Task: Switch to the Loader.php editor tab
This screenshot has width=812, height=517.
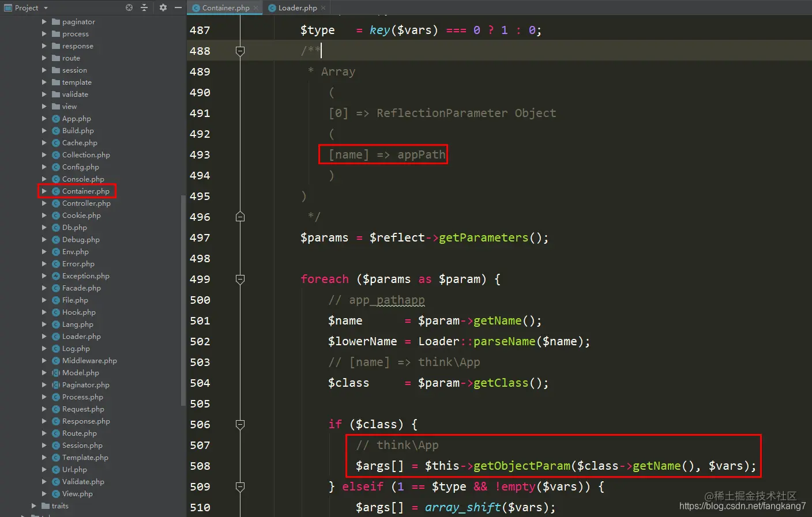Action: coord(298,7)
